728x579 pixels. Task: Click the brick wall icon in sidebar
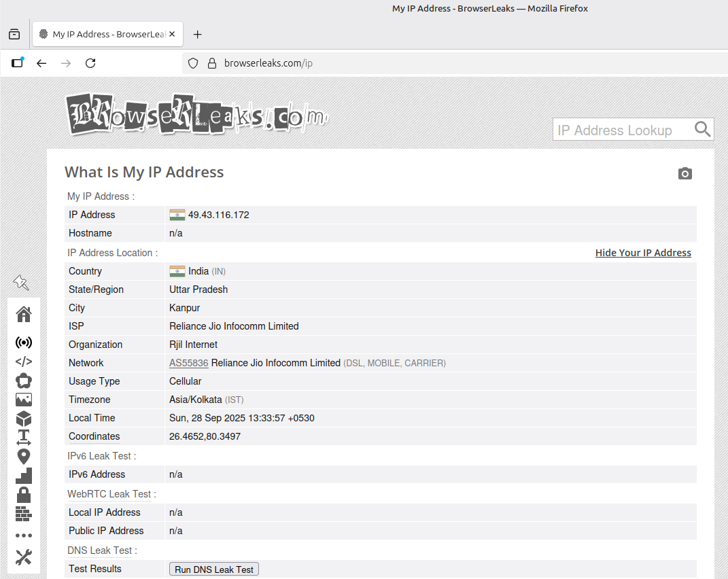pyautogui.click(x=24, y=513)
